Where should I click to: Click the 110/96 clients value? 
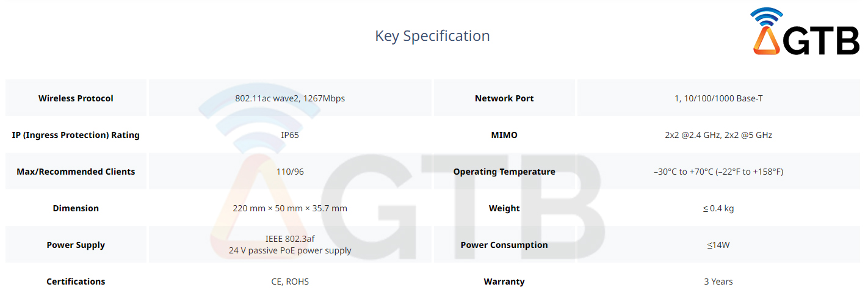click(290, 172)
